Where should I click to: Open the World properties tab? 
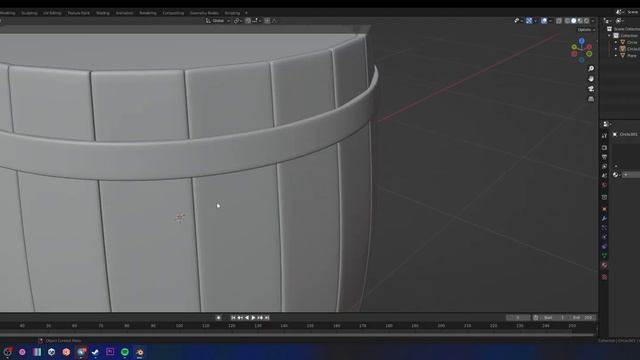pos(604,185)
